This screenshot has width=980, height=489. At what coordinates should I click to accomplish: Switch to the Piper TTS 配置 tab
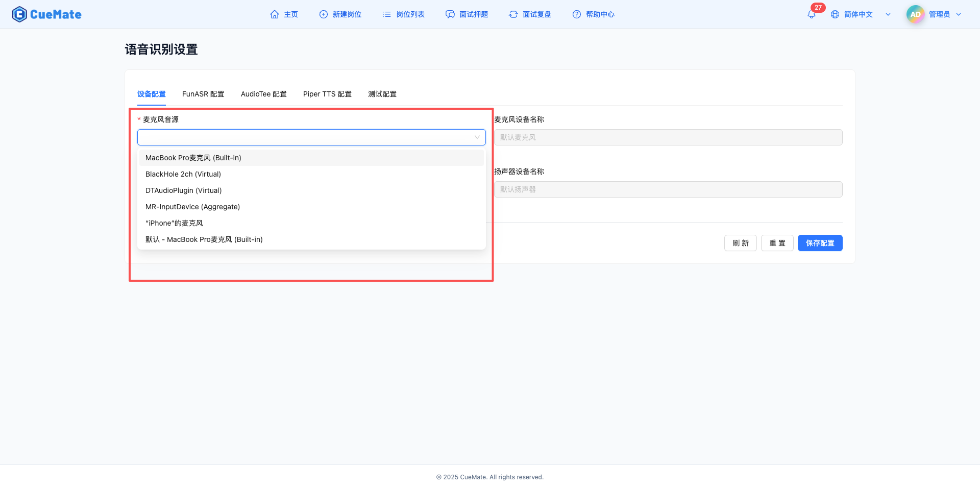pyautogui.click(x=327, y=94)
